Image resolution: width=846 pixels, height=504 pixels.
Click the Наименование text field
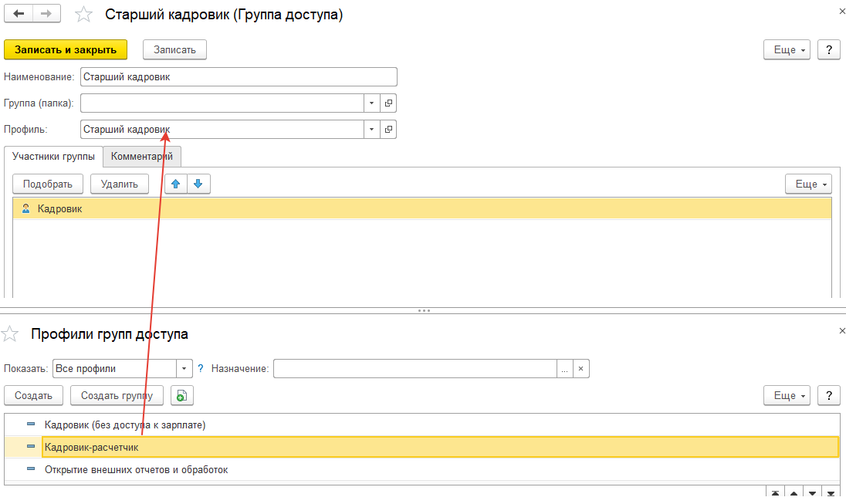(x=239, y=76)
